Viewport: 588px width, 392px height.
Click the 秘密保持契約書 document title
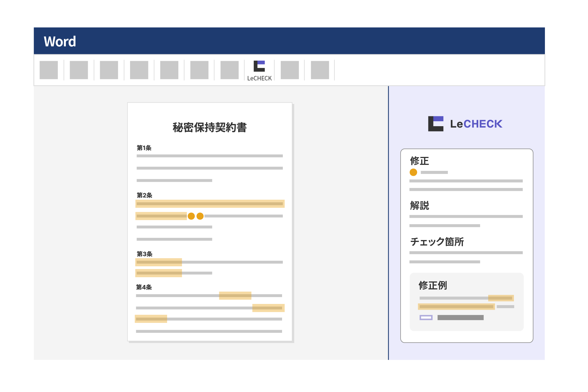point(210,128)
